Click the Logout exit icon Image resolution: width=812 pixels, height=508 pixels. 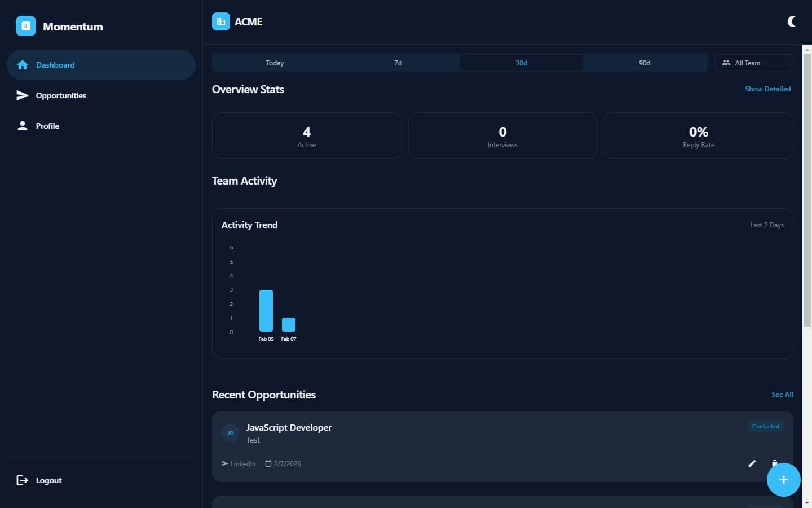coord(23,480)
